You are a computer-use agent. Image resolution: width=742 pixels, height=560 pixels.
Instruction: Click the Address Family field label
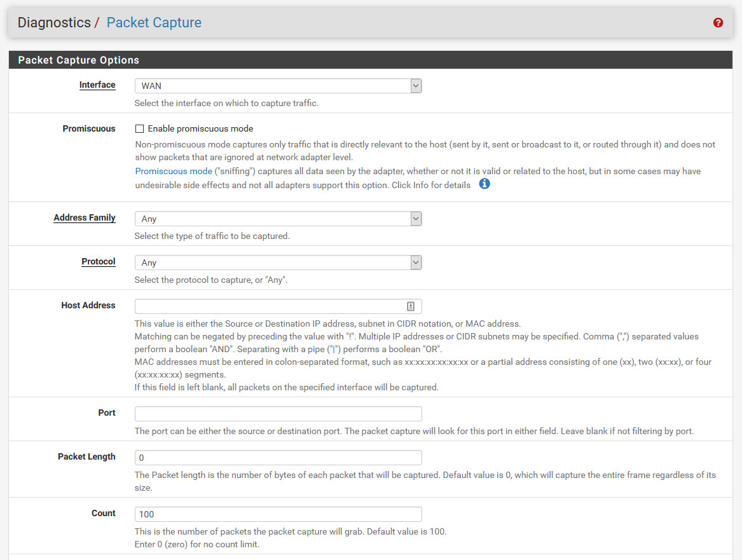84,217
